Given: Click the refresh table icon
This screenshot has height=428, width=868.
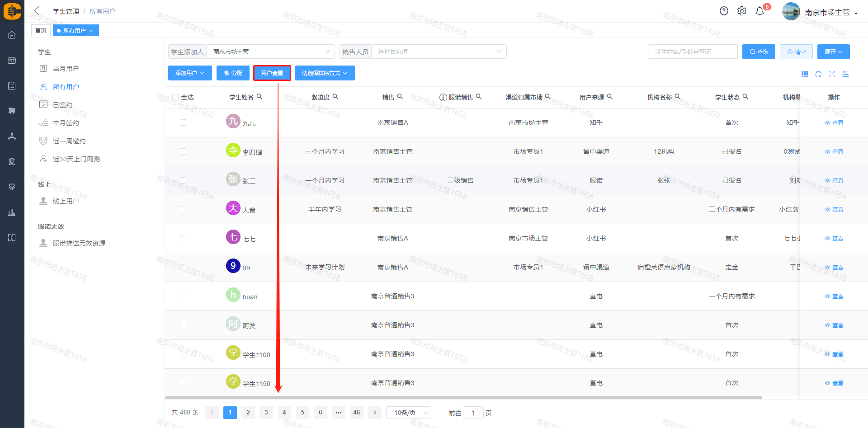Looking at the screenshot, I should click(x=818, y=74).
